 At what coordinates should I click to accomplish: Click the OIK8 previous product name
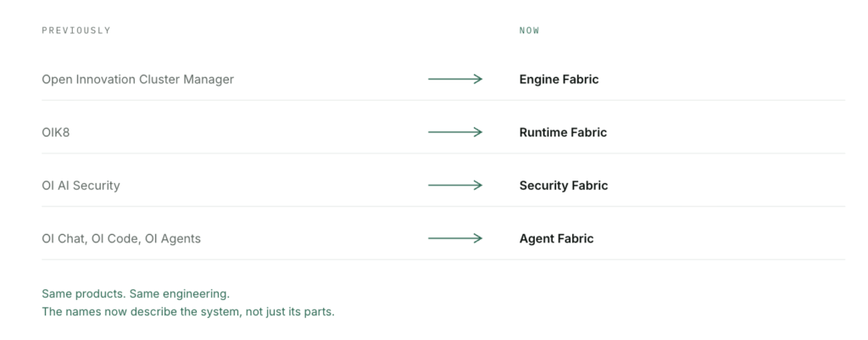point(55,132)
